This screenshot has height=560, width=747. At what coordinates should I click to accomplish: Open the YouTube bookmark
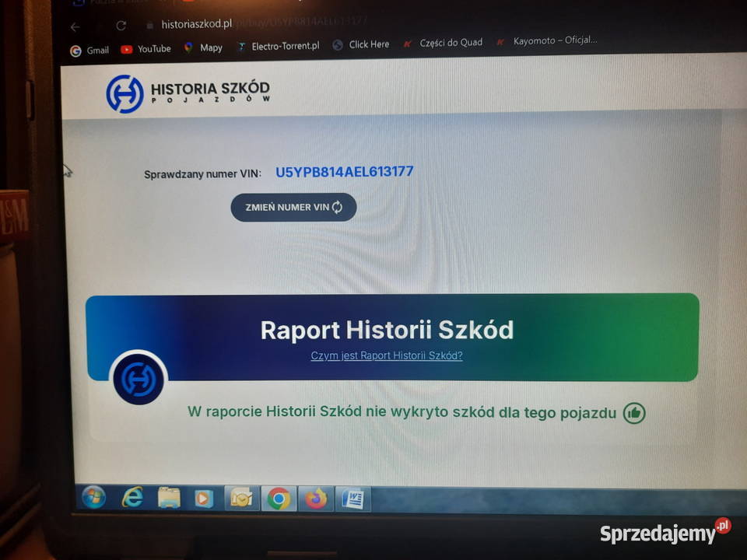[146, 48]
